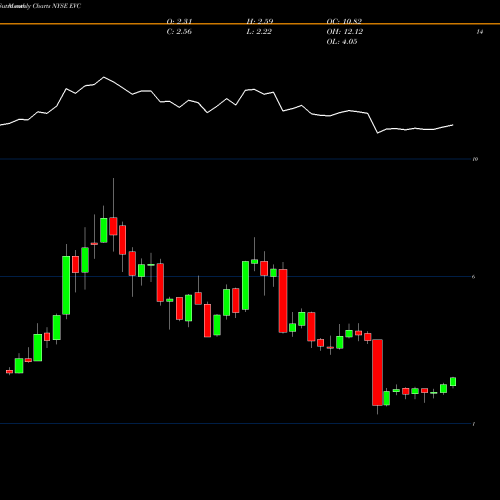Click the 'OL: 4.05' reading

tap(342, 42)
